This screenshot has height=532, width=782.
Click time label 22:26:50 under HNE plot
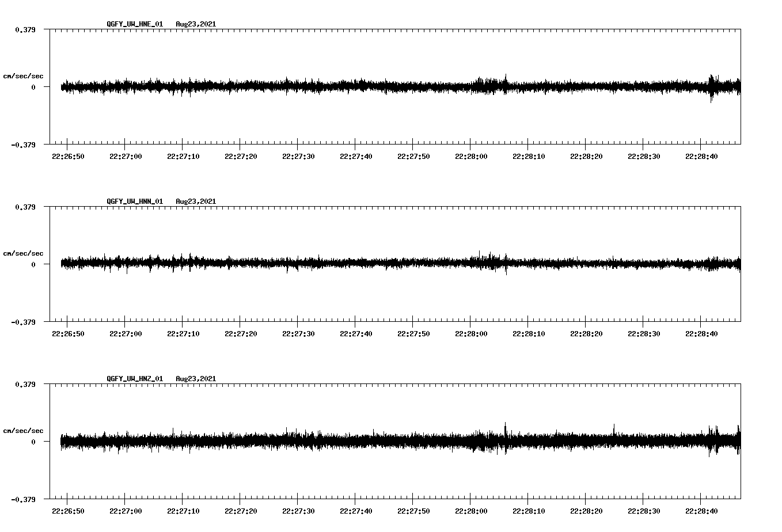click(68, 157)
